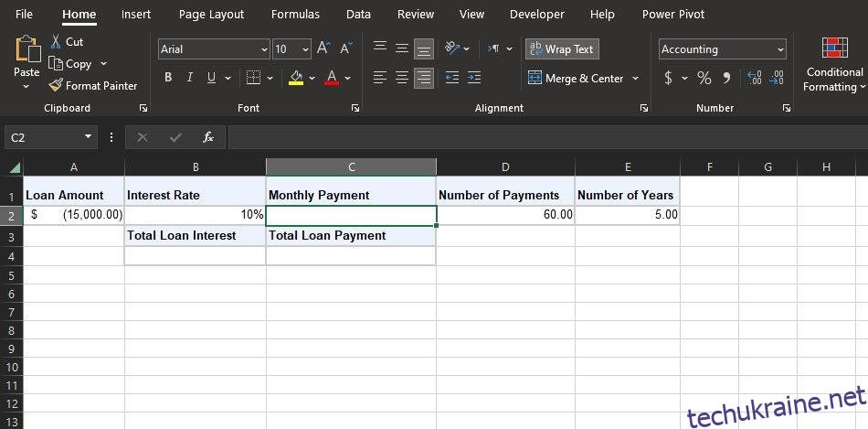The width and height of the screenshot is (868, 429).
Task: Align text to the left
Action: tap(380, 78)
